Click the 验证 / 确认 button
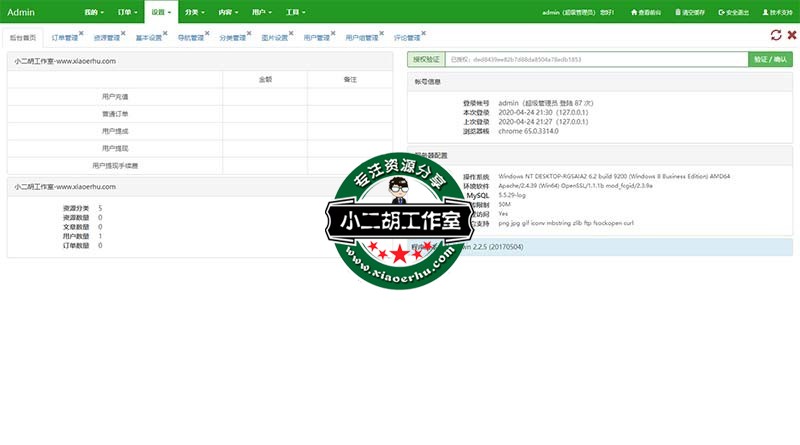The image size is (800, 445). [770, 59]
